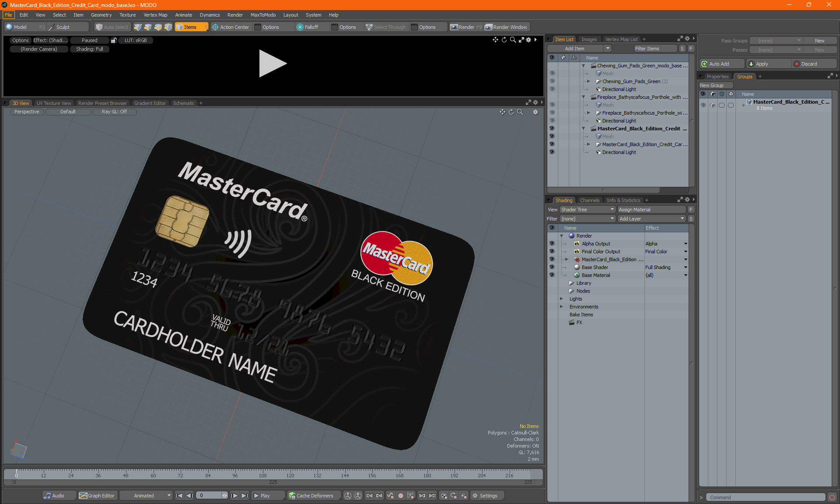Viewport: 840px width, 504px height.
Task: Click the preview zoom magnifier icon
Action: click(513, 40)
